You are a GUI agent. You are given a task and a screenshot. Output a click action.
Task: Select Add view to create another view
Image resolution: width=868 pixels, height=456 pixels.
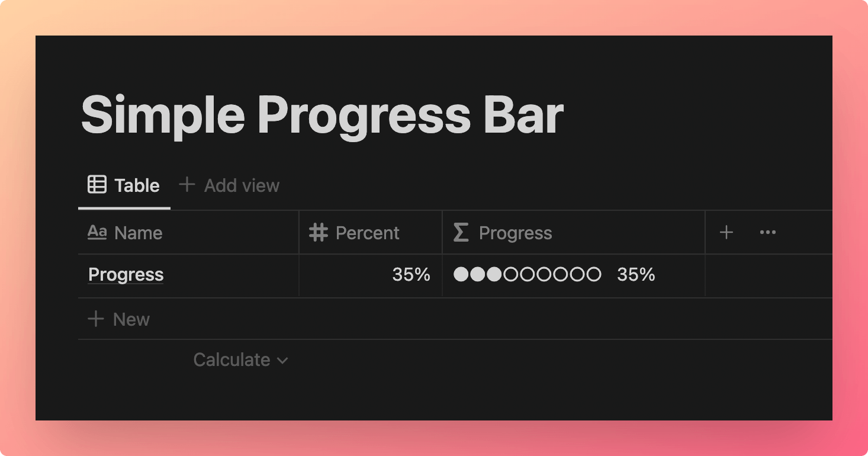[229, 185]
